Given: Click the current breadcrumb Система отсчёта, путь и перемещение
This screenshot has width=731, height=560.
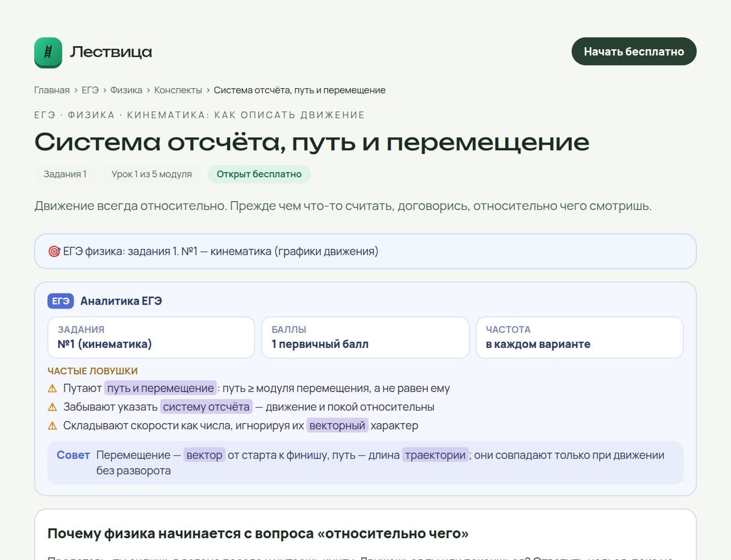Looking at the screenshot, I should click(300, 90).
